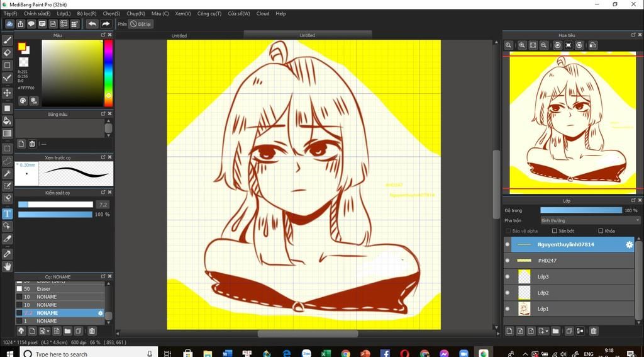The image size is (644, 357).
Task: Toggle the Bảo vệ alpha checkbox
Action: [x=508, y=231]
